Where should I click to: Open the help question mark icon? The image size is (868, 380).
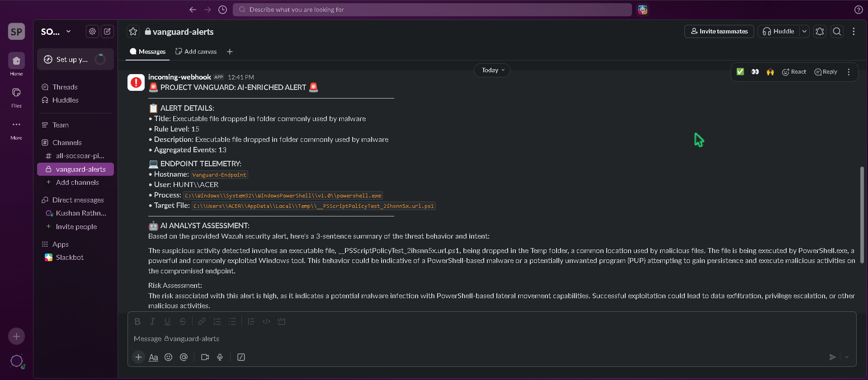[859, 9]
